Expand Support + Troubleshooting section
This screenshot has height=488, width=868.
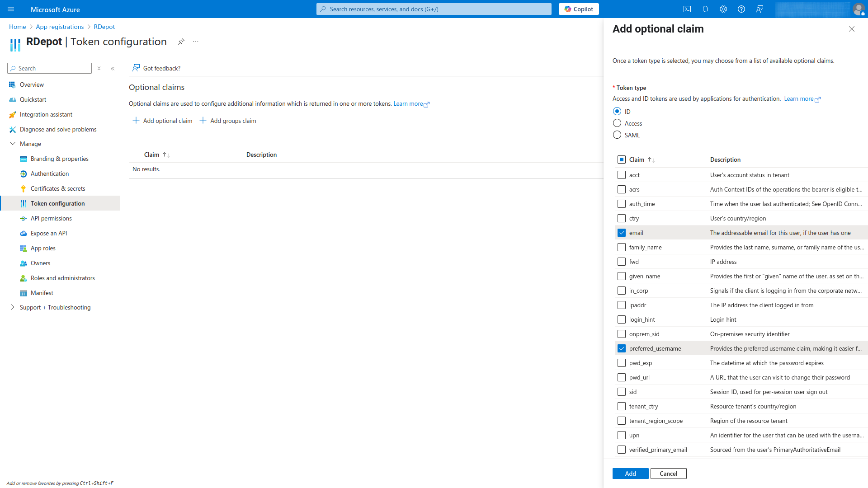pos(13,307)
